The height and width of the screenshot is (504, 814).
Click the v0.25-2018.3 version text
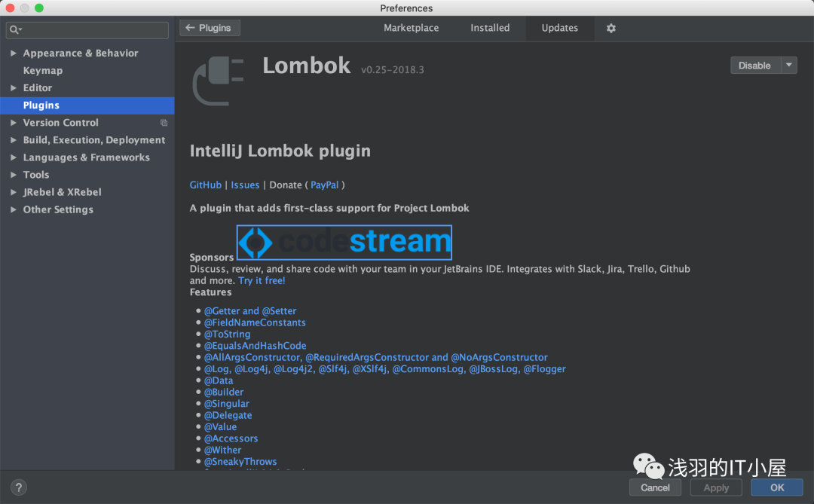click(x=393, y=69)
